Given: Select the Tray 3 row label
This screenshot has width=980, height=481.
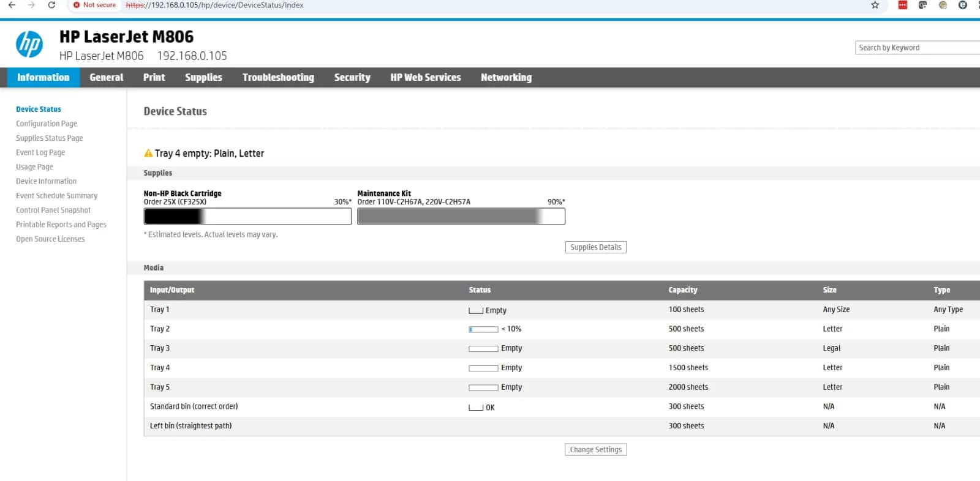Looking at the screenshot, I should 160,348.
